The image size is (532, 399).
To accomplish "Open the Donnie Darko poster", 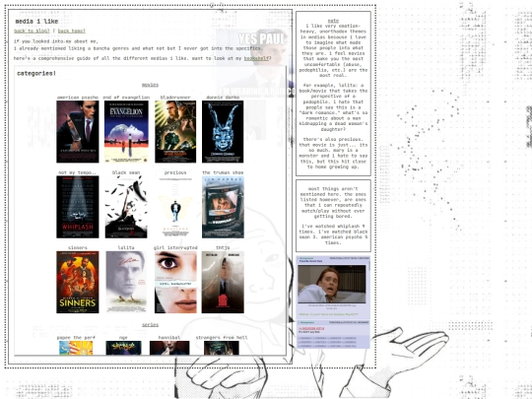I will tap(223, 132).
